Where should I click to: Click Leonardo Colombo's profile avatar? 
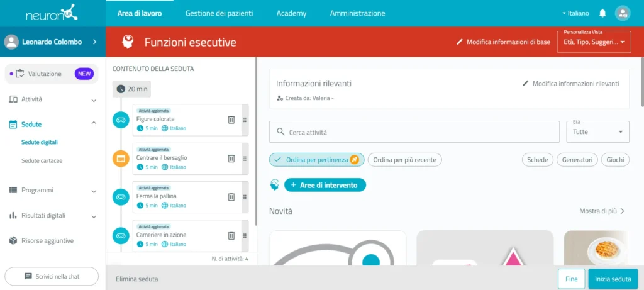click(x=11, y=42)
